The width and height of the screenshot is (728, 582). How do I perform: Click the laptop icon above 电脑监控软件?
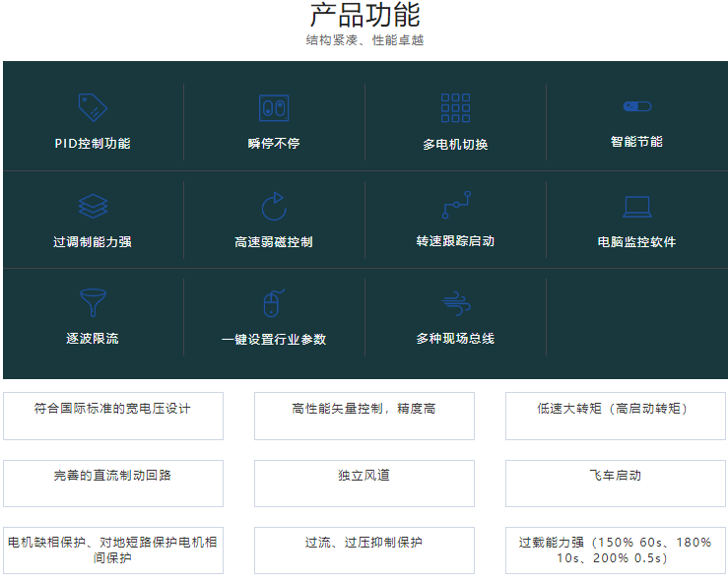click(x=636, y=207)
